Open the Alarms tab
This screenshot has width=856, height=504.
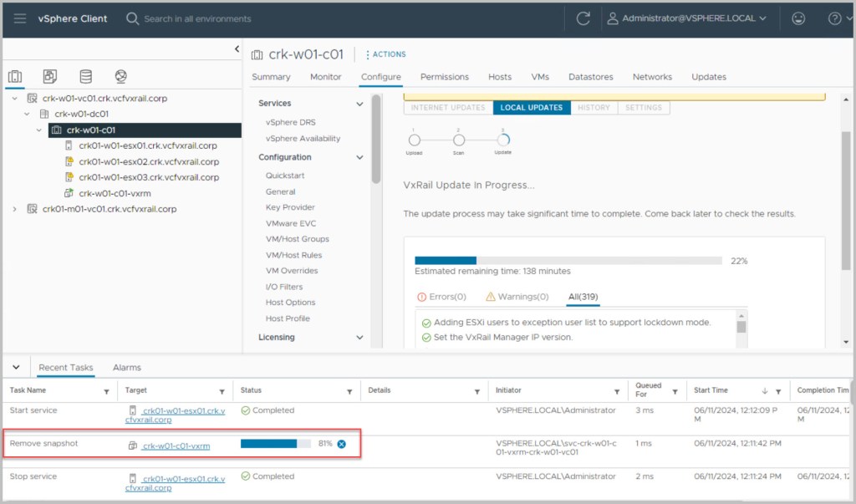click(127, 367)
